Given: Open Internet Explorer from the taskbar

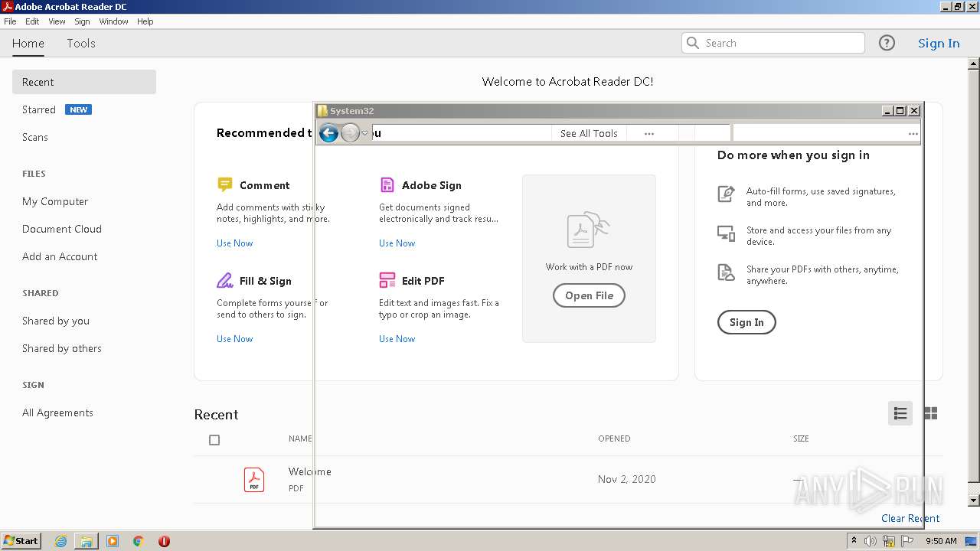Looking at the screenshot, I should click(60, 541).
